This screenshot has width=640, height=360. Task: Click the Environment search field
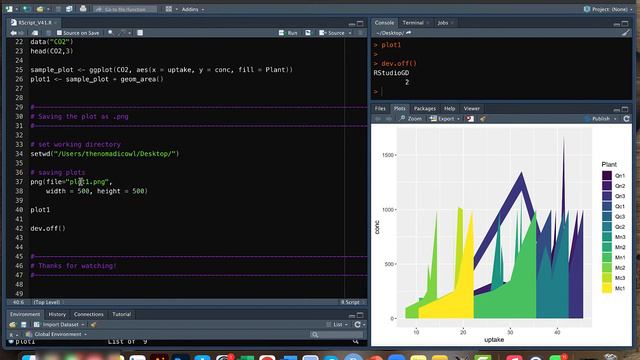337,334
